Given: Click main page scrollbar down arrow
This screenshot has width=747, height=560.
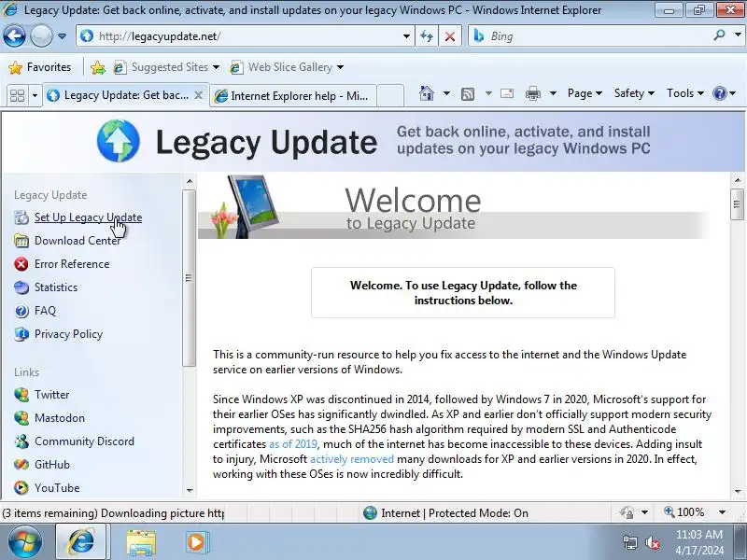Looking at the screenshot, I should (738, 491).
